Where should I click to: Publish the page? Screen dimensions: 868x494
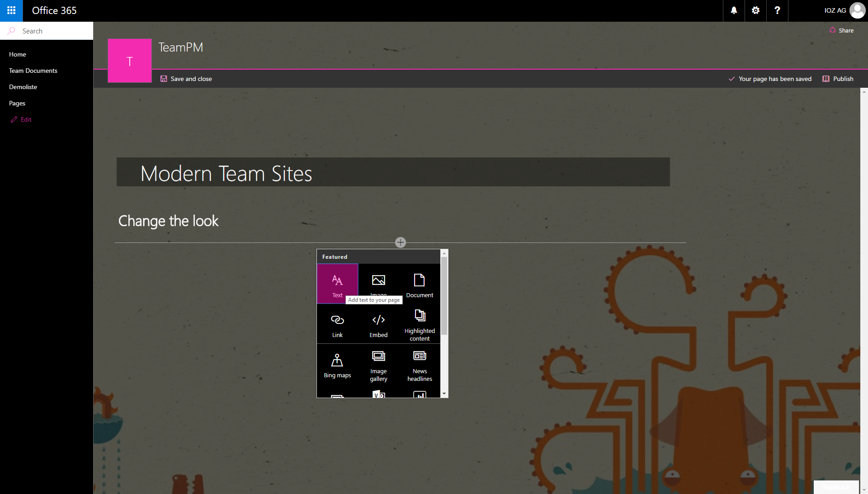[x=838, y=79]
